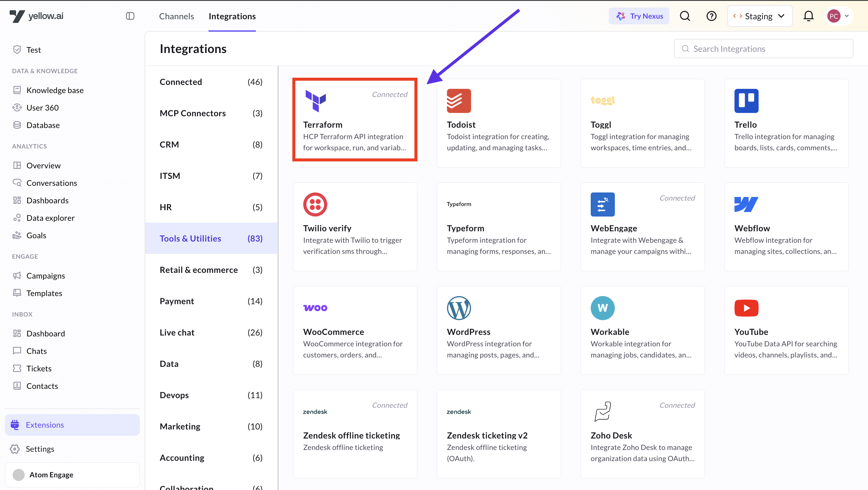
Task: Open Tickets in Inbox
Action: coord(72,368)
